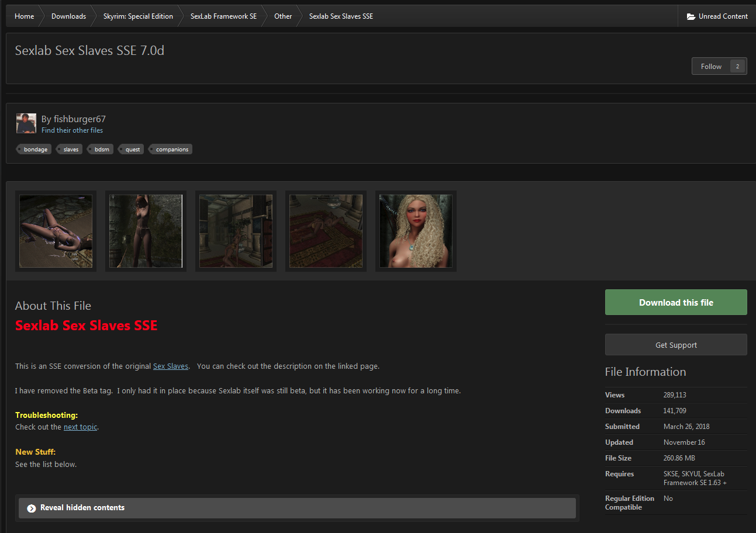
Task: Click the New Stuff heading
Action: [x=35, y=452]
